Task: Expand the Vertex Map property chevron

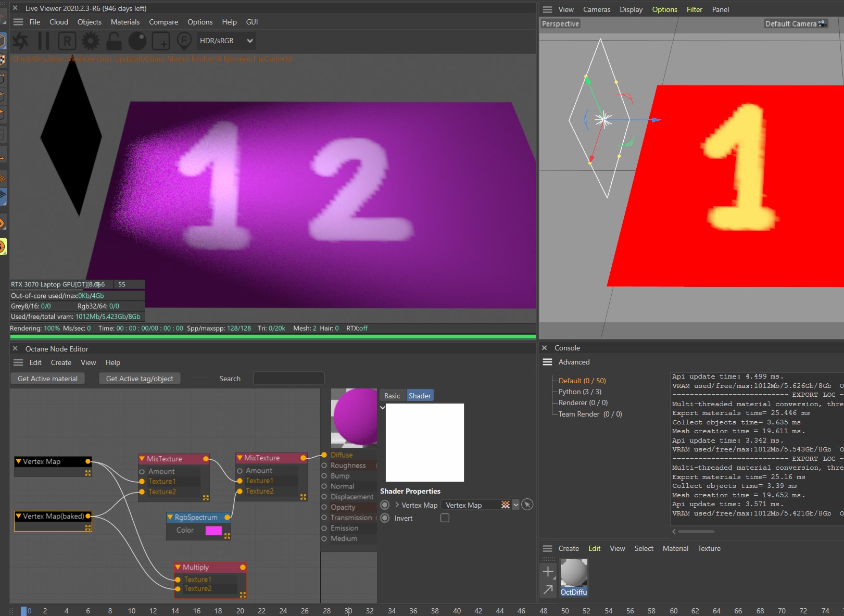Action: pyautogui.click(x=397, y=505)
